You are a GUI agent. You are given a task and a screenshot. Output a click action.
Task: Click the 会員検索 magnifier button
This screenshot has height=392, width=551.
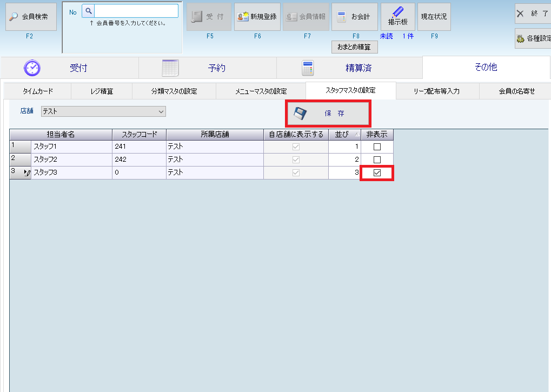coord(31,17)
